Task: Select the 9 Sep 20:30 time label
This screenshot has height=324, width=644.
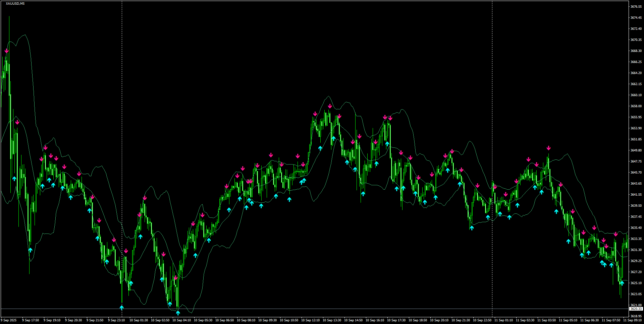Action: [x=73, y=320]
